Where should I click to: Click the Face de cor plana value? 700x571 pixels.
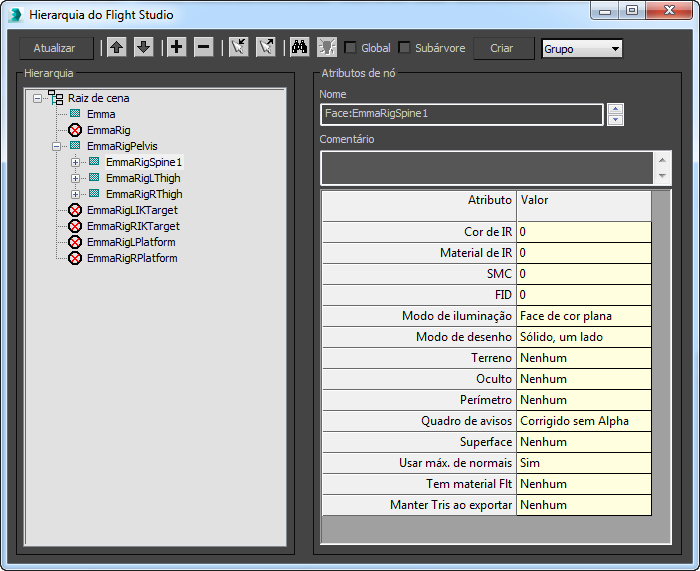[584, 316]
